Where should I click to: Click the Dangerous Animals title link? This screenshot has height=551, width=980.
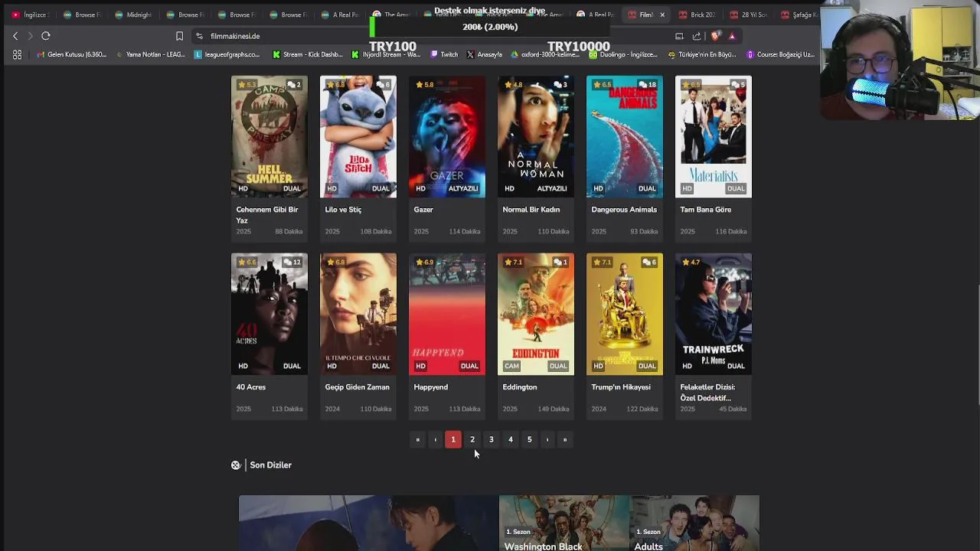[x=624, y=210]
